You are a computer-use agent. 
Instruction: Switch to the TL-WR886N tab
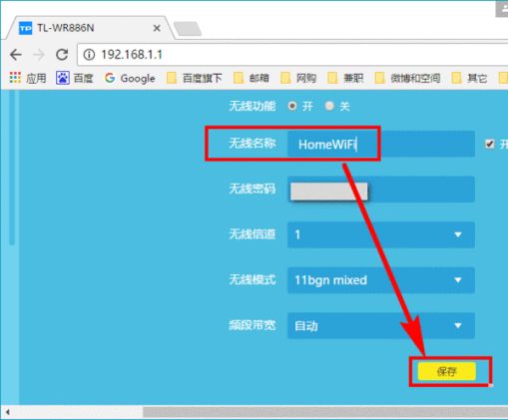[88, 28]
